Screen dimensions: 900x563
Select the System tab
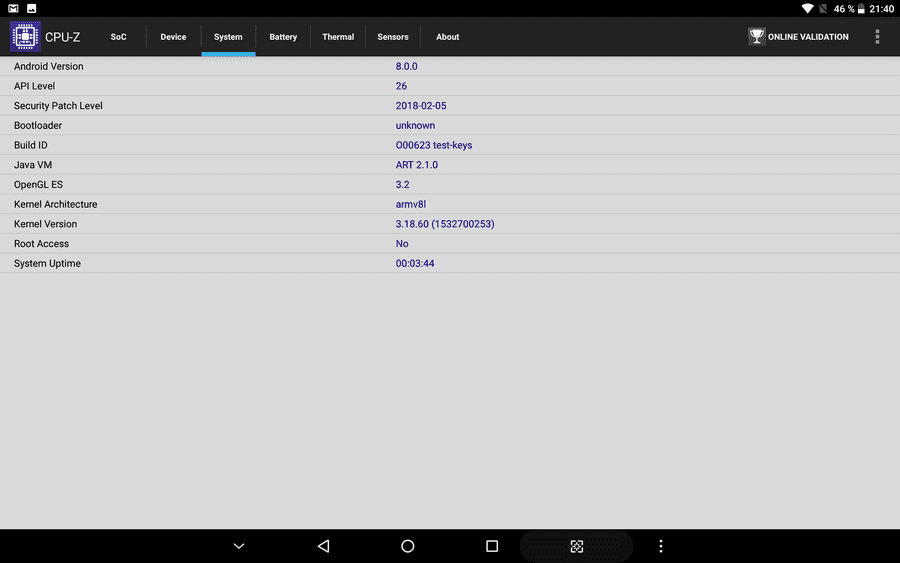pyautogui.click(x=228, y=37)
